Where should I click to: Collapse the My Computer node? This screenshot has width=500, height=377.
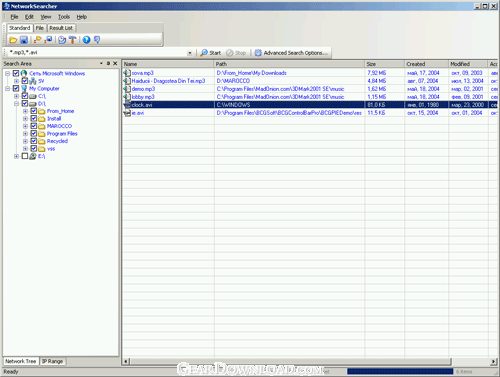[x=7, y=89]
